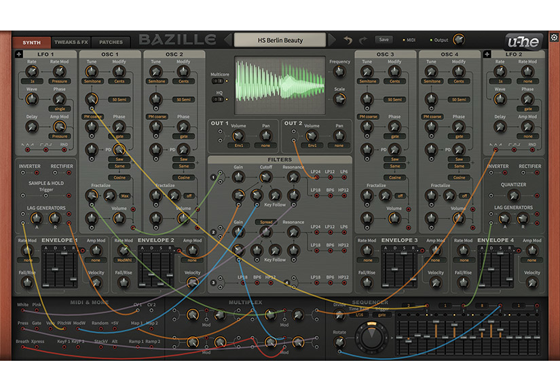
Task: Click the LFO 1 Wave knob
Action: click(32, 99)
